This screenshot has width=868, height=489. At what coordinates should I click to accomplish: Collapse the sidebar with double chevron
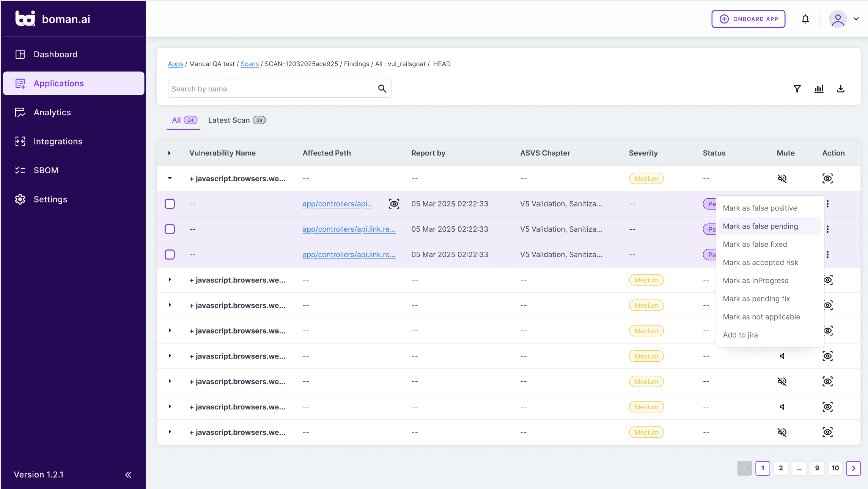(128, 475)
